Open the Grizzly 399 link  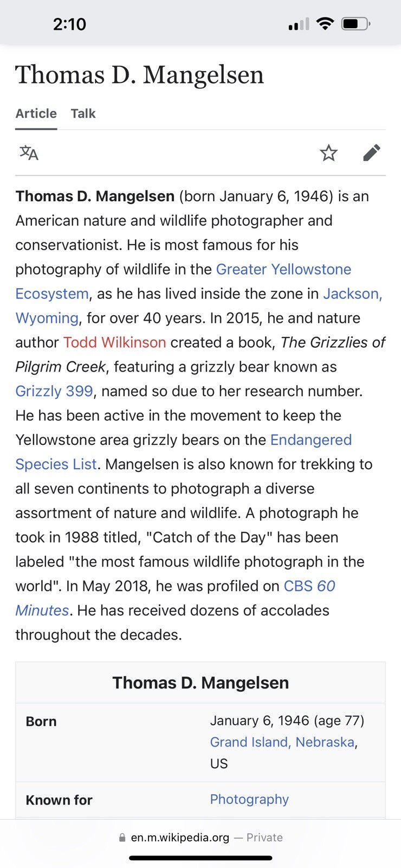point(54,391)
